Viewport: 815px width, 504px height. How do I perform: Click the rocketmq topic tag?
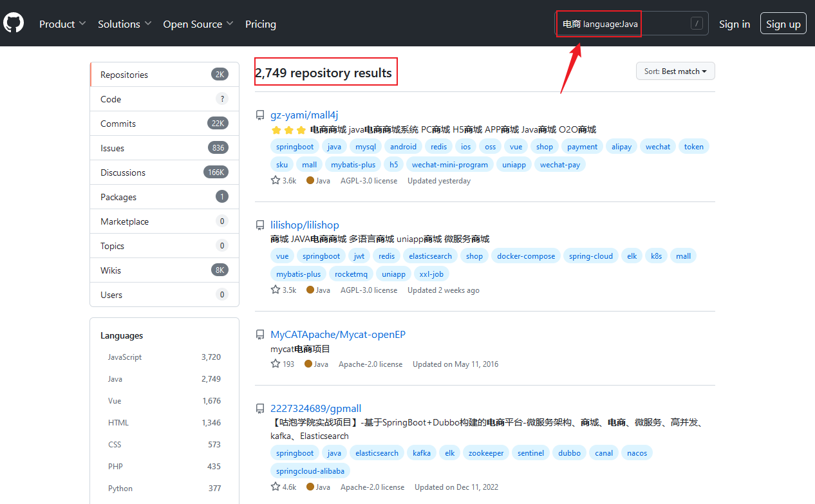click(x=351, y=274)
